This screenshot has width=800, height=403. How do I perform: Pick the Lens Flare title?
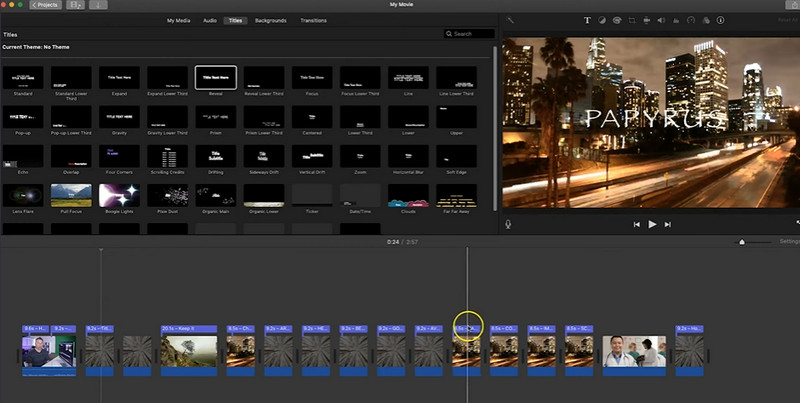[23, 195]
